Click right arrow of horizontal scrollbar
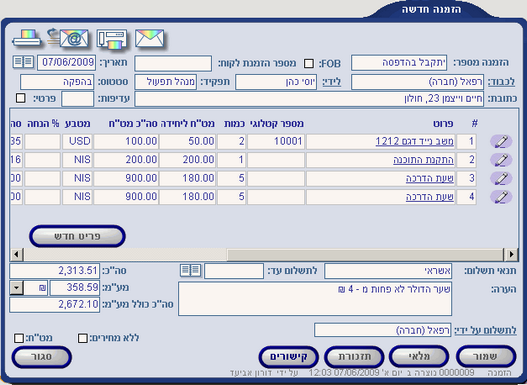 (511, 254)
